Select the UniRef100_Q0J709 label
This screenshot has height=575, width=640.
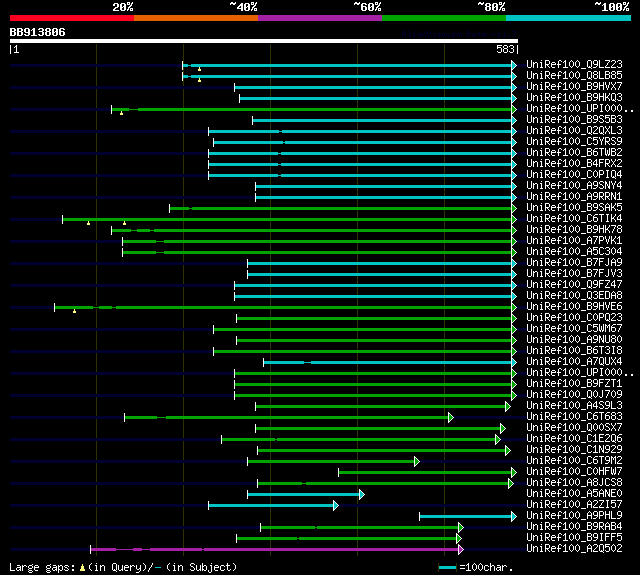574,395
